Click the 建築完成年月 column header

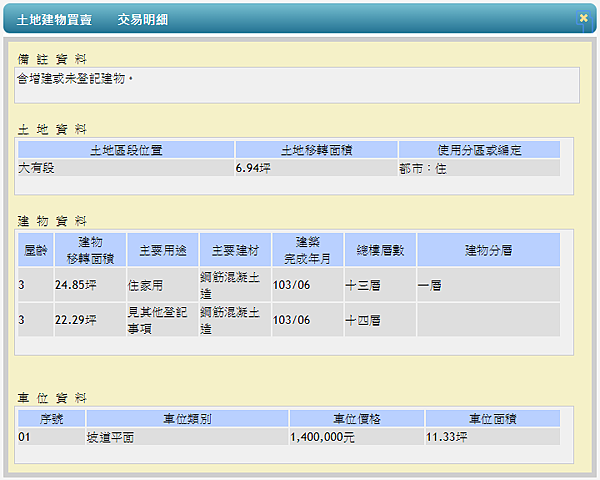pos(308,250)
